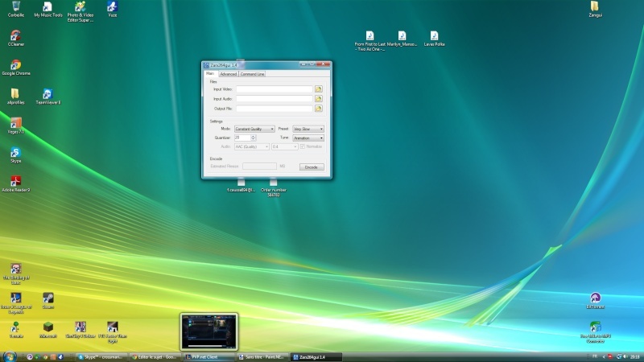Open the Preset dropdown showing Very Slow

tap(308, 129)
